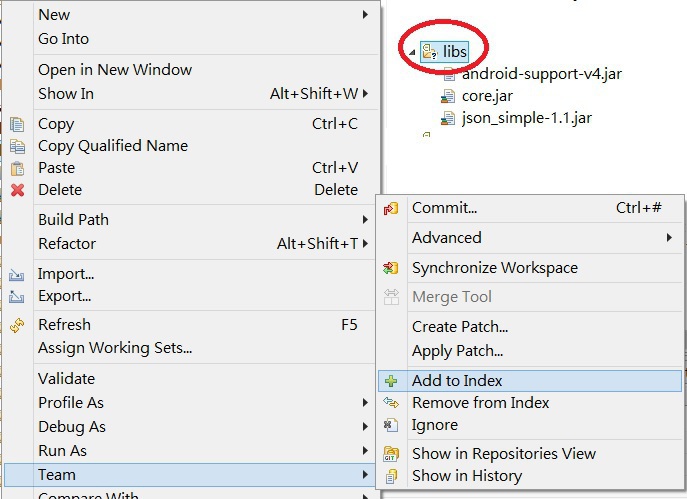
Task: Click the Show in History icon
Action: 391,476
